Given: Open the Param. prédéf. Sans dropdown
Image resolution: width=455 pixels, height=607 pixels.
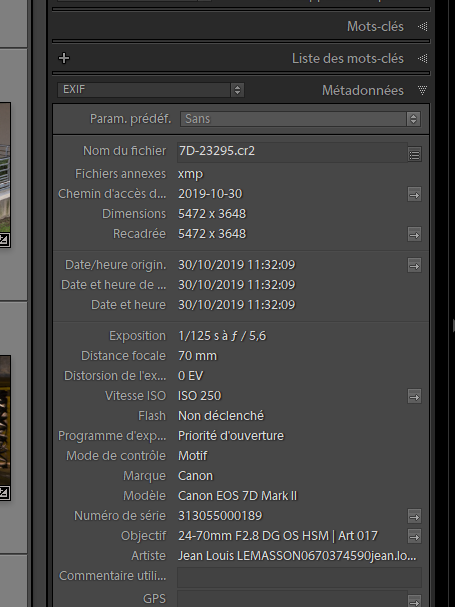Looking at the screenshot, I should point(300,119).
